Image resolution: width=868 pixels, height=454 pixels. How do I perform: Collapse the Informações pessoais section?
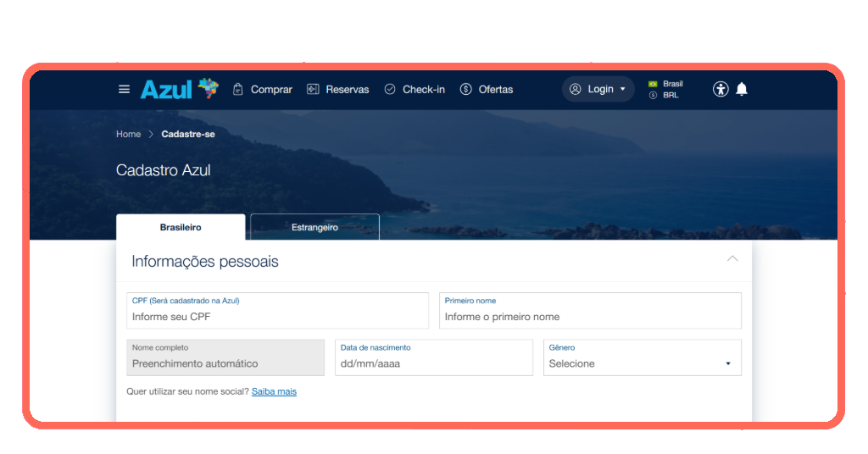[732, 259]
